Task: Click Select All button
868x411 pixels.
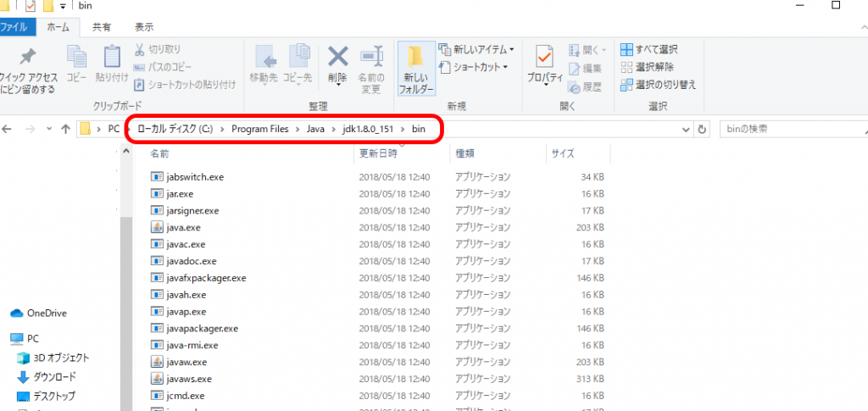Action: coord(648,49)
